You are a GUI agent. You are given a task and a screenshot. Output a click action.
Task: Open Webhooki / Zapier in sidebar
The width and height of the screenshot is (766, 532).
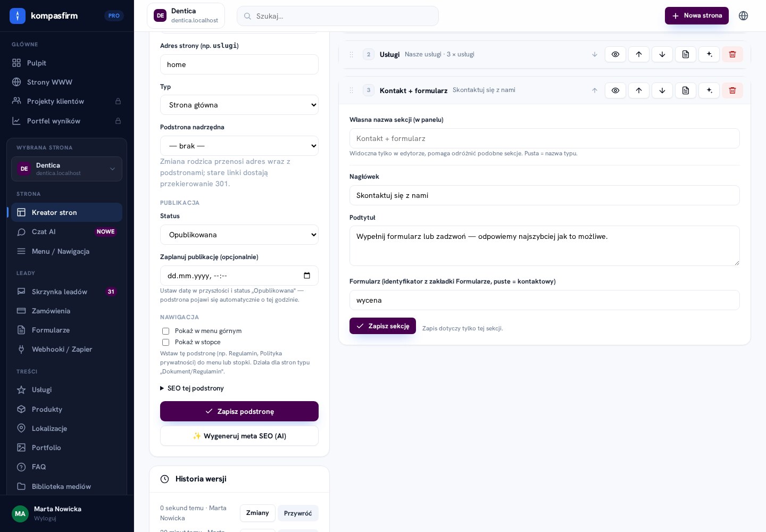[x=66, y=349]
